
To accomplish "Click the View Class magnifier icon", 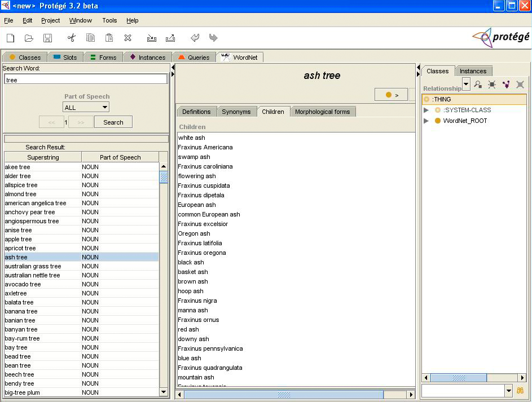I will [x=478, y=85].
